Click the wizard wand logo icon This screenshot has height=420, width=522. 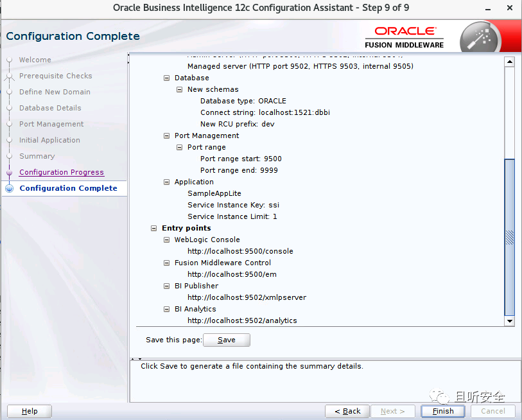[480, 37]
